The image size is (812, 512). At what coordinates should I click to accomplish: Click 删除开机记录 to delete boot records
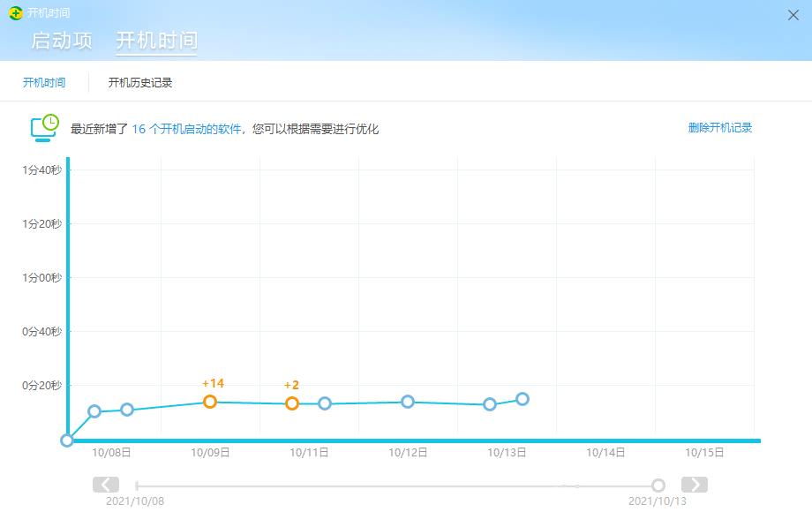click(718, 128)
